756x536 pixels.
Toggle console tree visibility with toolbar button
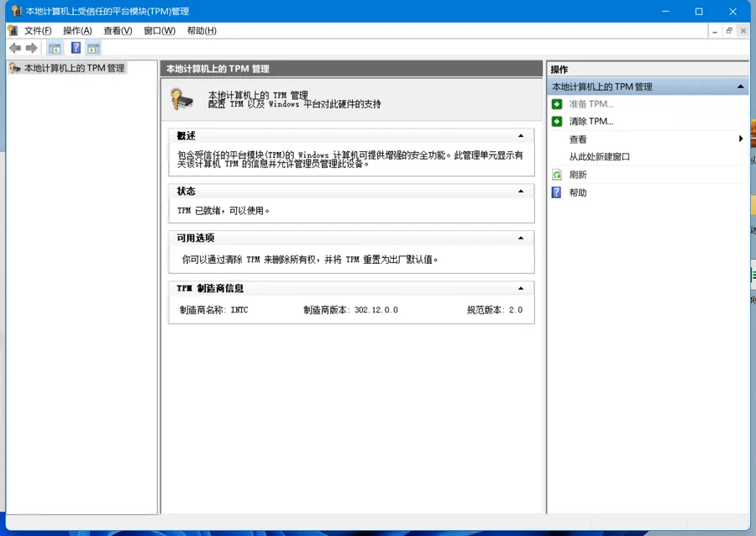coord(55,48)
